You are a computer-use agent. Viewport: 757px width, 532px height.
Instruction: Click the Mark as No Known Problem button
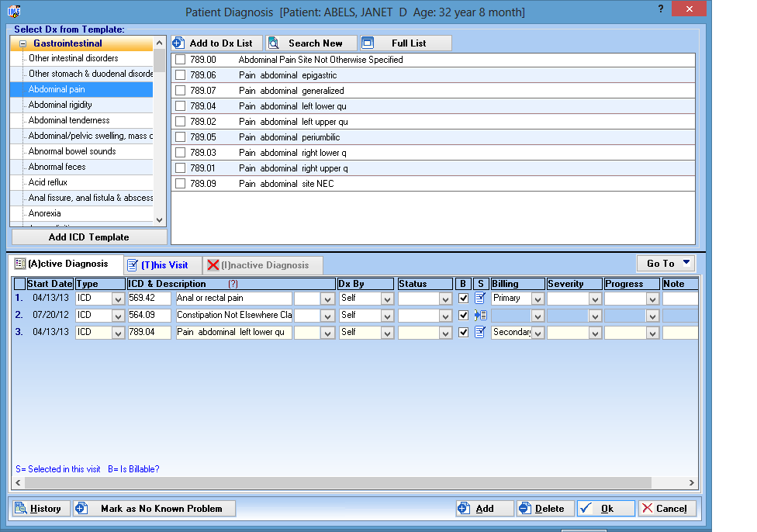coord(154,508)
